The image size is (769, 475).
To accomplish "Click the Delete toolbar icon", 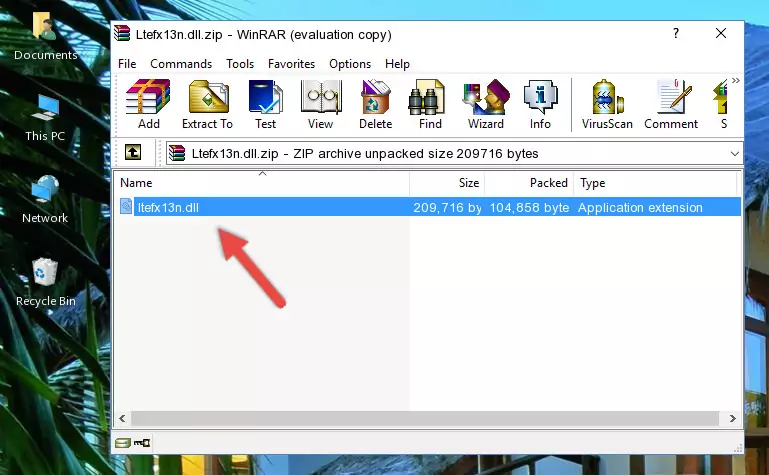I will [x=376, y=104].
